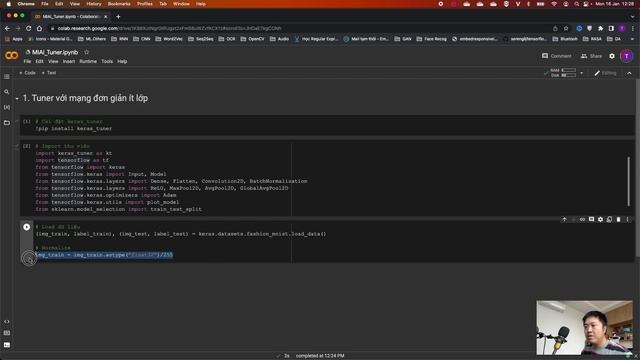The width and height of the screenshot is (640, 360).
Task: Show hidden bookmarks overflow chevron
Action: point(633,39)
